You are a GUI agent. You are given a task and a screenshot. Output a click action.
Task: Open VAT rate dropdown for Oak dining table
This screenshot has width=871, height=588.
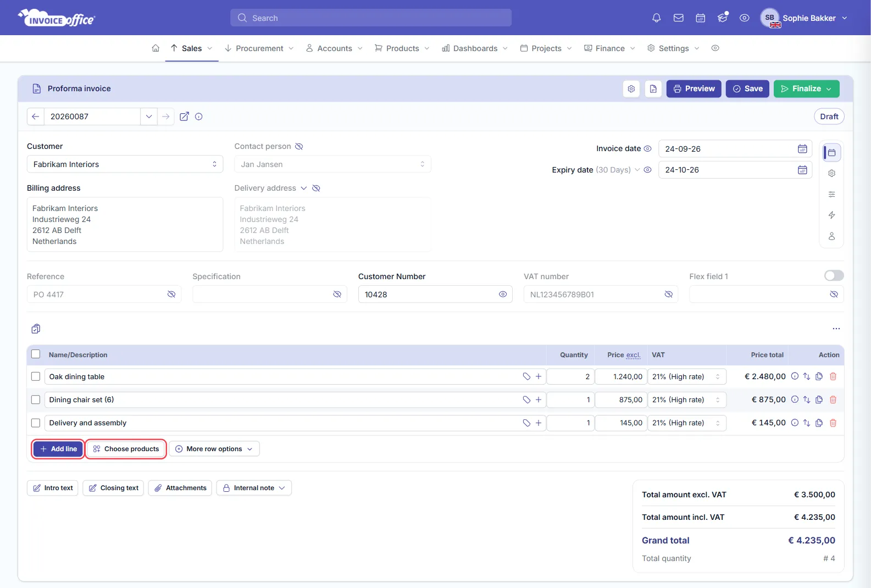click(x=687, y=376)
